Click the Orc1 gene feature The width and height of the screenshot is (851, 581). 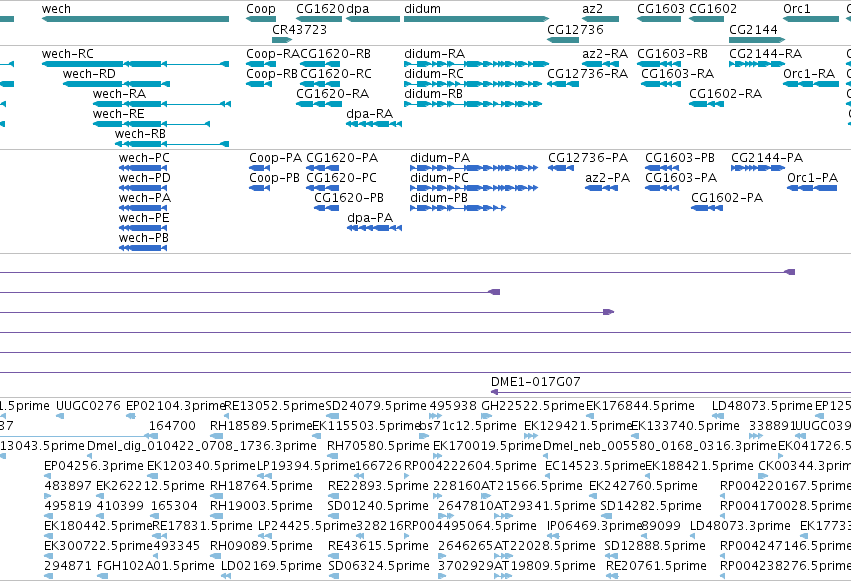coord(811,19)
